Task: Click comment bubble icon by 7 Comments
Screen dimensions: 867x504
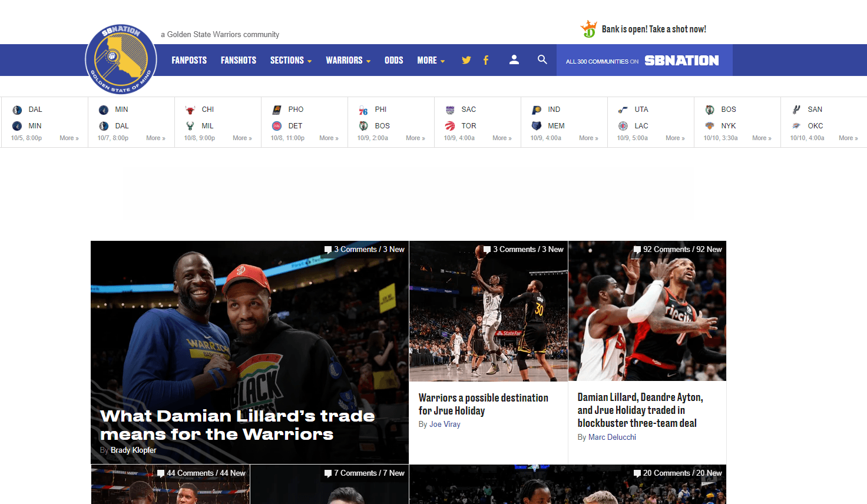Action: point(328,473)
